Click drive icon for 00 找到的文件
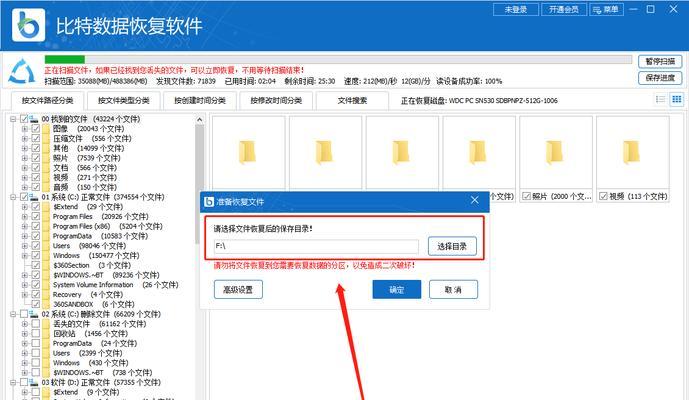689x400 pixels. click(34, 119)
